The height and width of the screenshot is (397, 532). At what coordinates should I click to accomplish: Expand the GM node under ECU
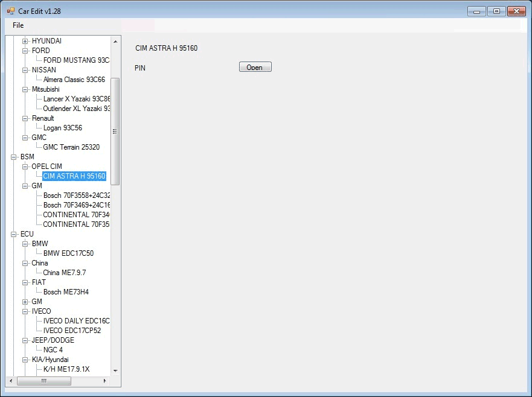[25, 302]
